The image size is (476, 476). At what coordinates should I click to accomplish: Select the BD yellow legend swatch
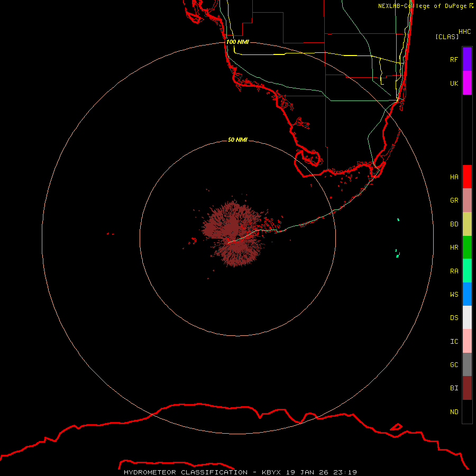(x=467, y=224)
